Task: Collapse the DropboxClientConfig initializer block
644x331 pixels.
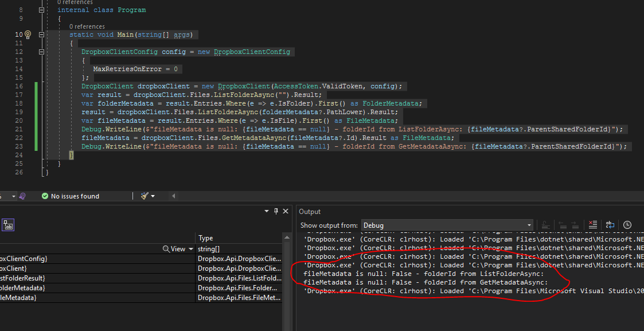Action: pos(41,52)
